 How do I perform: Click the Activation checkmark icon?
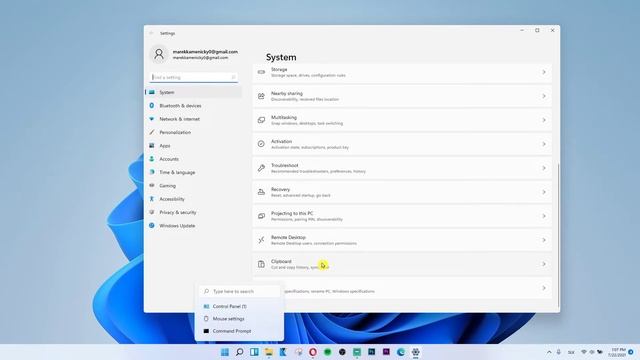pyautogui.click(x=261, y=144)
